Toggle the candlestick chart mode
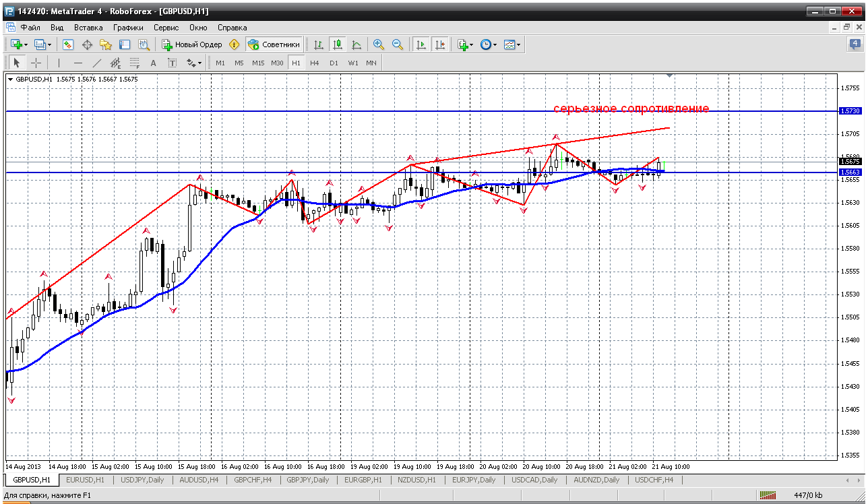Screen dimensions: 868x504 pos(338,44)
